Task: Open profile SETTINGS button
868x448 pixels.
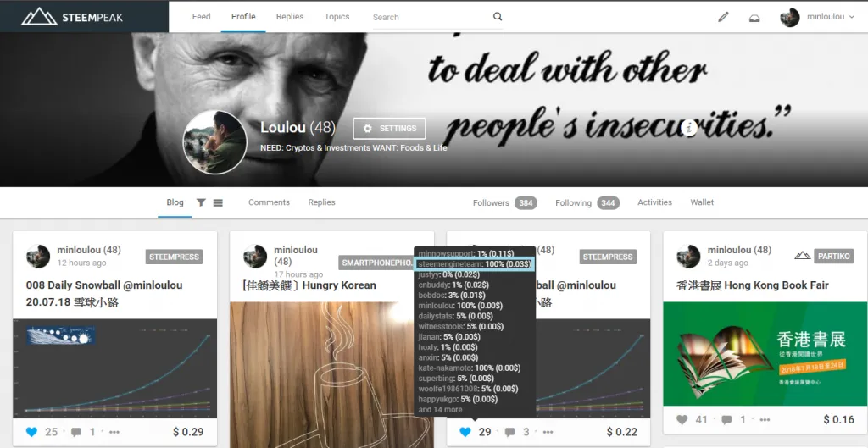Action: (389, 129)
